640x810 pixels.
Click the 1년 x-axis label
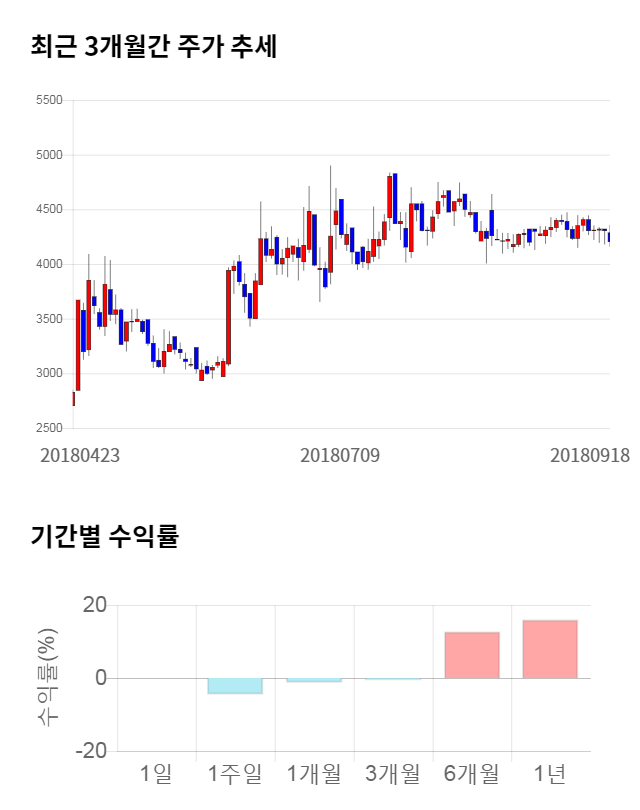point(550,773)
